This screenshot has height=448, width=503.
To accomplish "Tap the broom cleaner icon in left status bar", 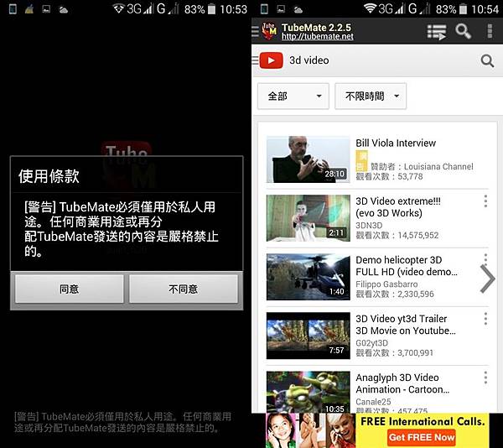I will [x=29, y=9].
